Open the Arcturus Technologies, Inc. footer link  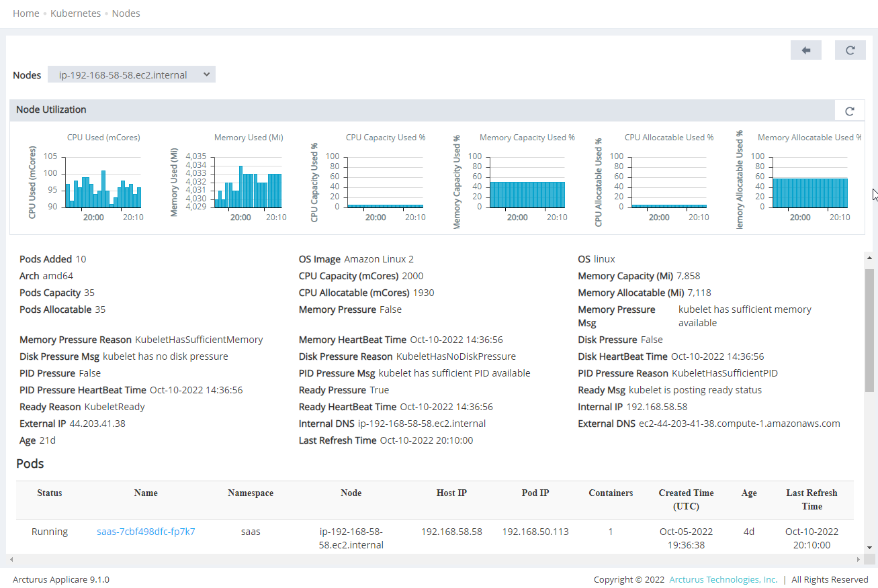click(x=723, y=579)
